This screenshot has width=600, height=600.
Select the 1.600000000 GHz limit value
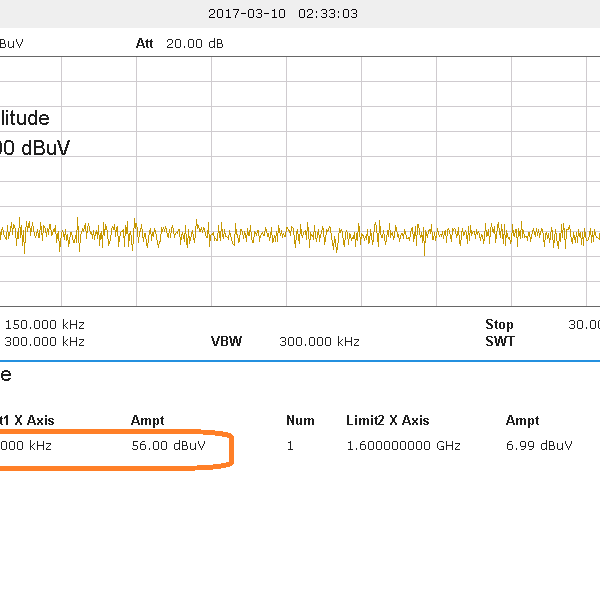click(x=403, y=446)
